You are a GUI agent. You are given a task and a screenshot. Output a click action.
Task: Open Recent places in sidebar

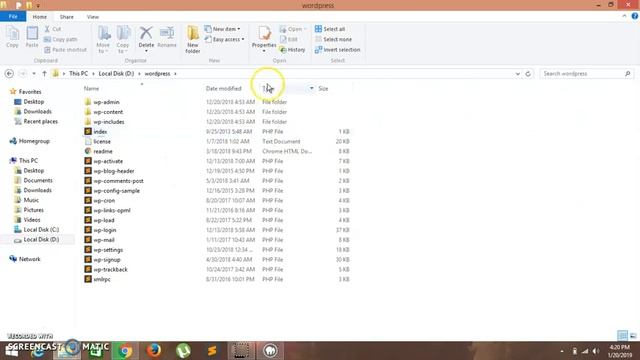pos(40,121)
